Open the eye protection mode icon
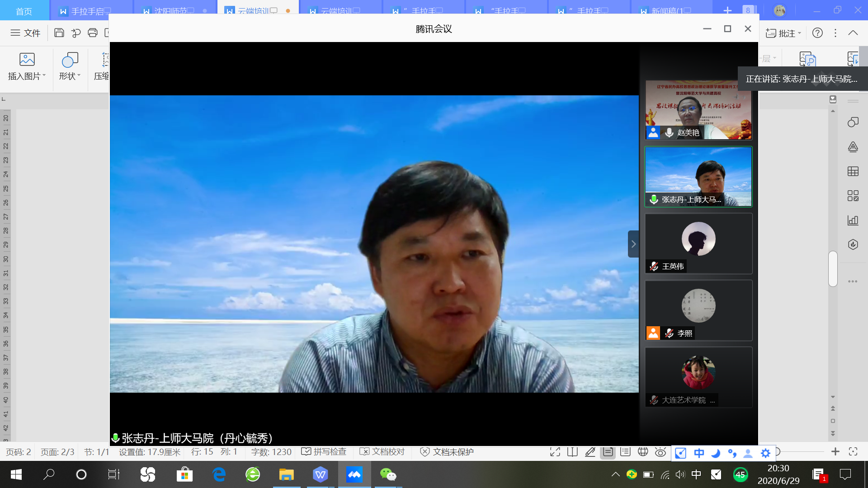Image resolution: width=868 pixels, height=488 pixels. pos(660,452)
